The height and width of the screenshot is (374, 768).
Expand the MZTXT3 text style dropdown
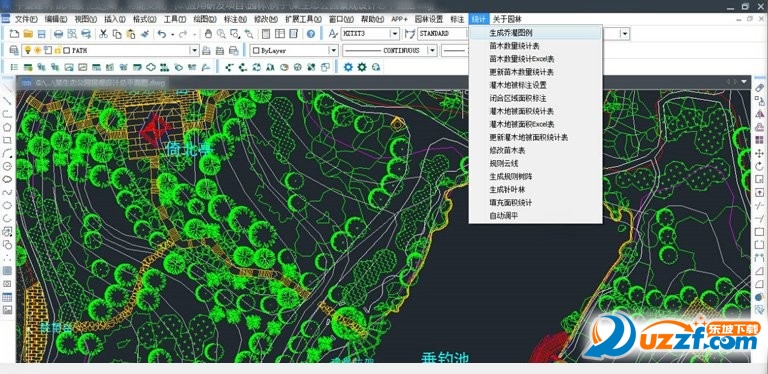(x=394, y=34)
